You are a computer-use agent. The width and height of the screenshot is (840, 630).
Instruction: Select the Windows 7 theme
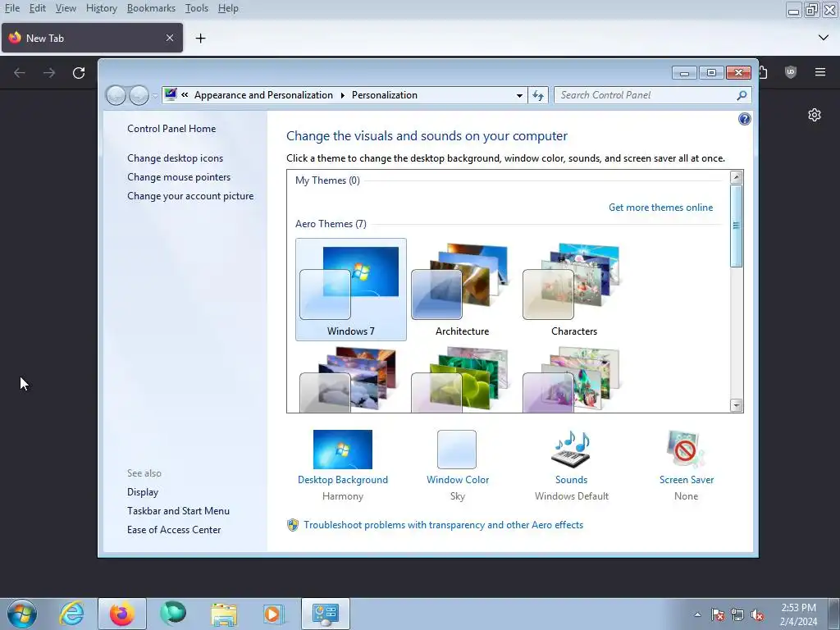(351, 290)
